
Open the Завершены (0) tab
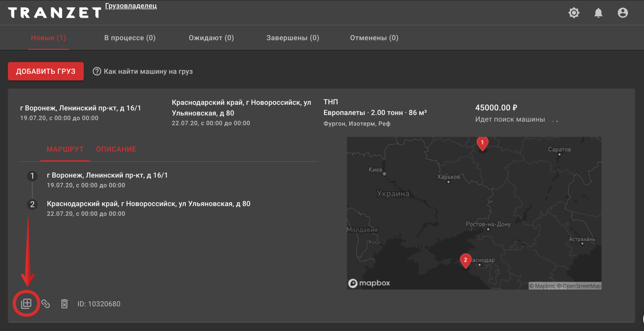(293, 38)
